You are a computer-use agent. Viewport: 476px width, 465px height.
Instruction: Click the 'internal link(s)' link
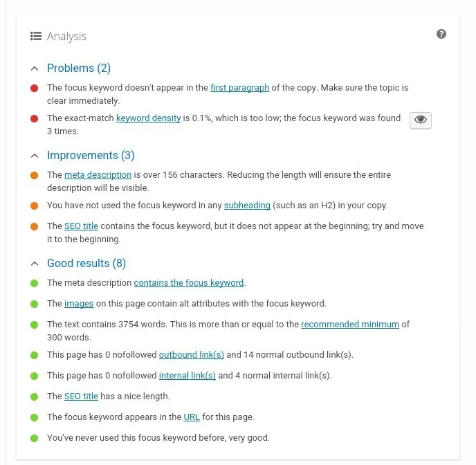pos(187,376)
